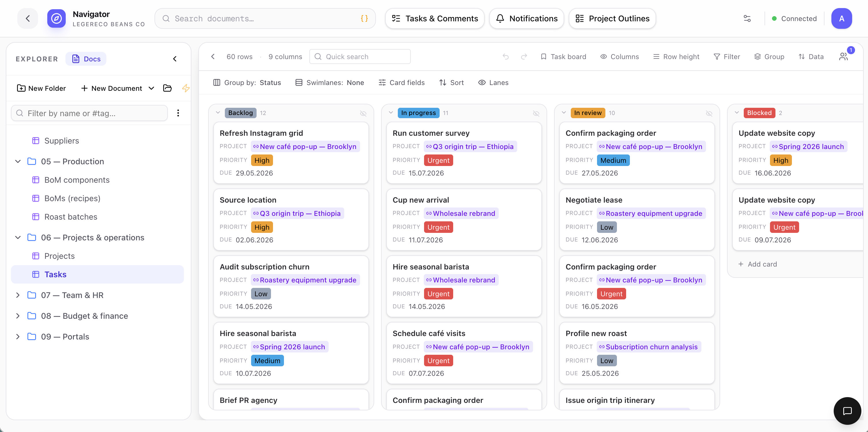Focus the Quick search field
This screenshot has height=432, width=868.
coord(359,56)
